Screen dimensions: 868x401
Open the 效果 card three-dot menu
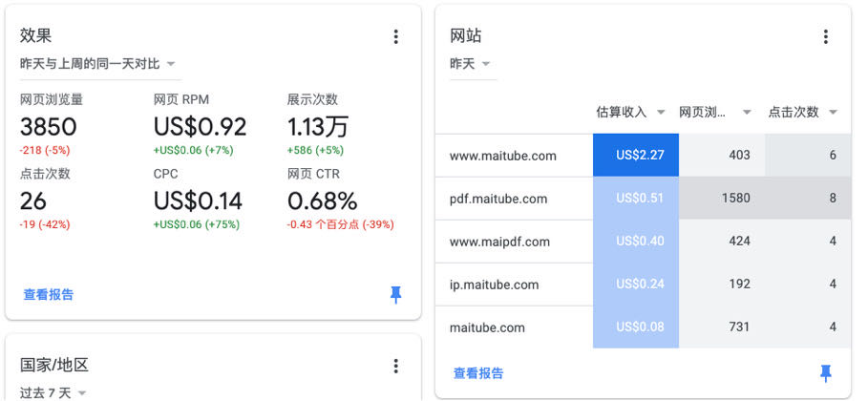[395, 36]
